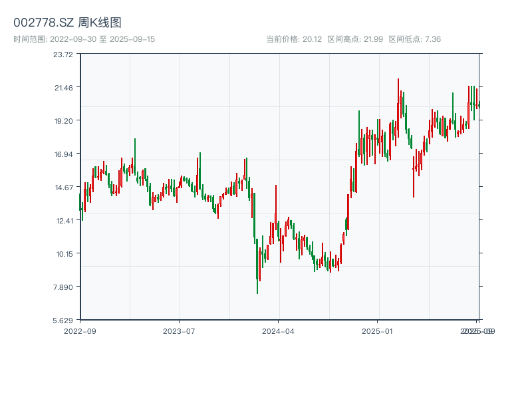532x399 pixels.
Task: Click the 2025-01 x-axis date label
Action: [x=378, y=331]
